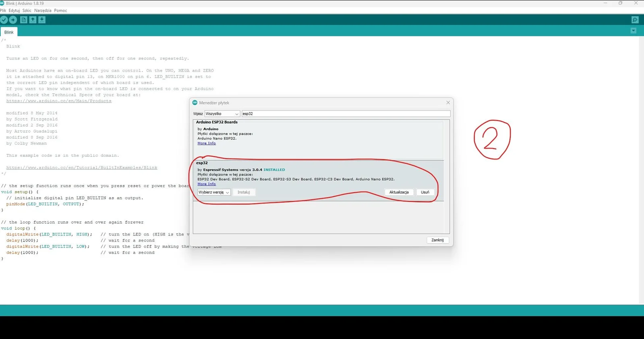
Task: Click the INSTALLED status label
Action: (x=274, y=170)
